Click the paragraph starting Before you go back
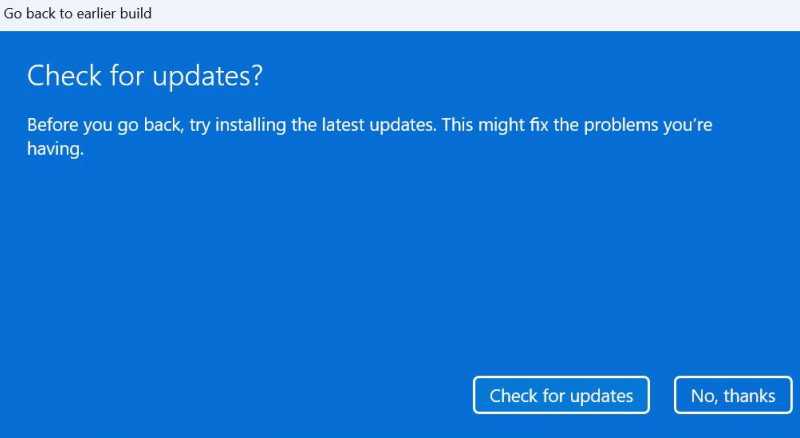800x438 pixels. [x=369, y=136]
